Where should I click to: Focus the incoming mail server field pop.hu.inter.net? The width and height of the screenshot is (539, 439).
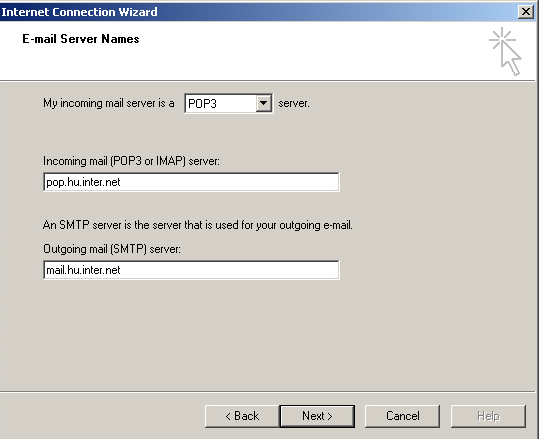tap(191, 182)
